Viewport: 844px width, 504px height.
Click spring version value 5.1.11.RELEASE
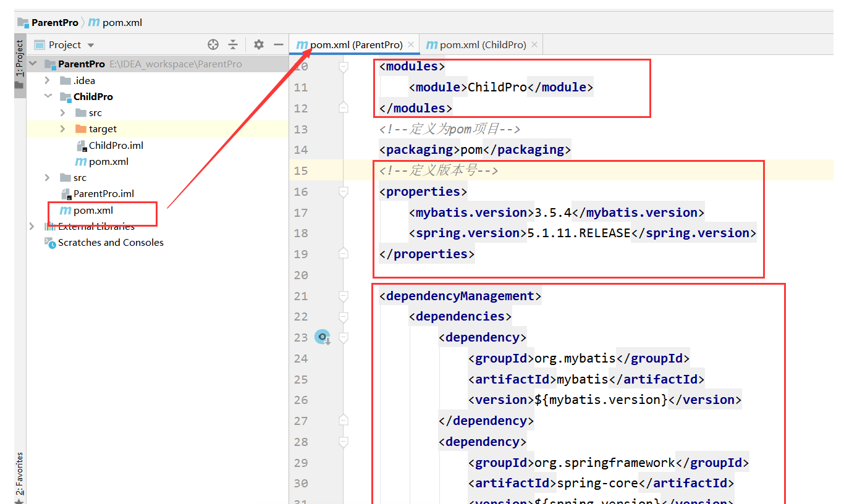click(578, 233)
